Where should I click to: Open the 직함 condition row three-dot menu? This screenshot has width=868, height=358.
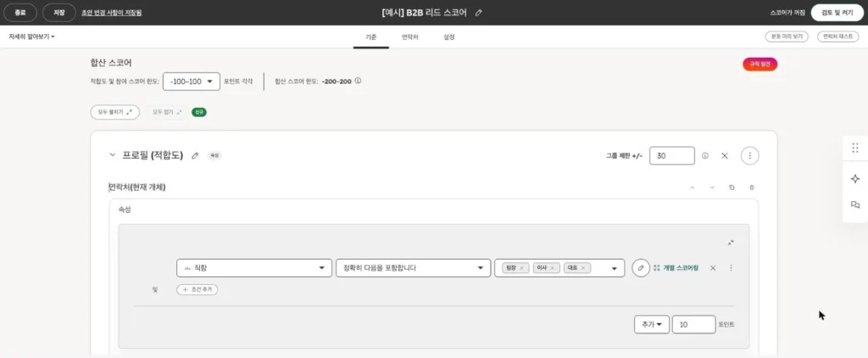tap(731, 268)
